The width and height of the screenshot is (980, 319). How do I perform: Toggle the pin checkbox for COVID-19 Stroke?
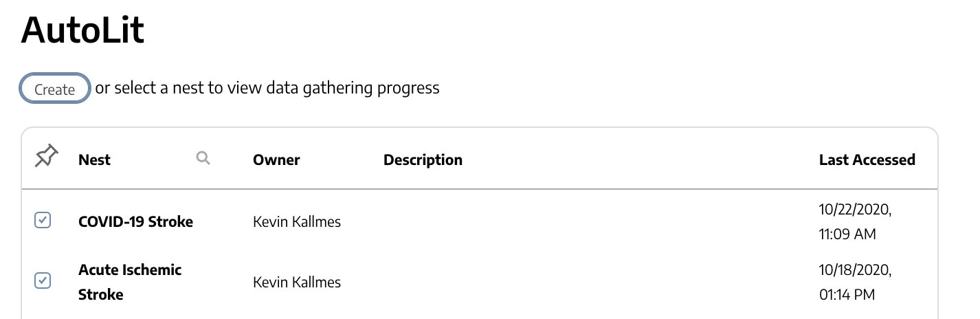click(x=43, y=221)
